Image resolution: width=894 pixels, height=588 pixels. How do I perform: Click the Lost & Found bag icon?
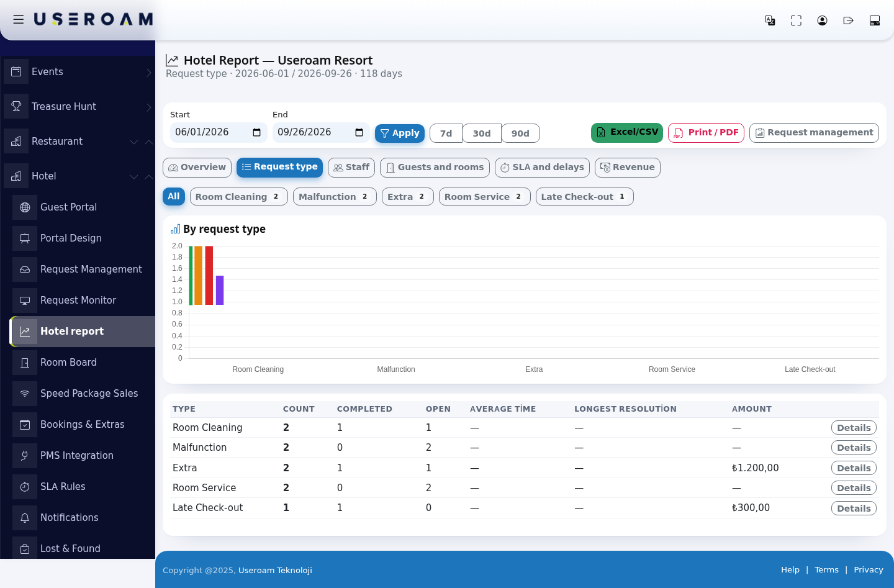25,548
